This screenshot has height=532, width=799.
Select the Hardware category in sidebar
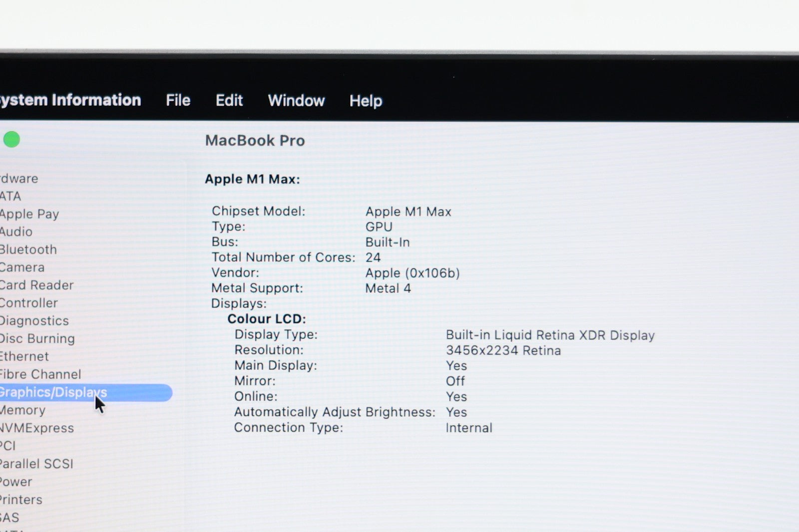point(19,178)
